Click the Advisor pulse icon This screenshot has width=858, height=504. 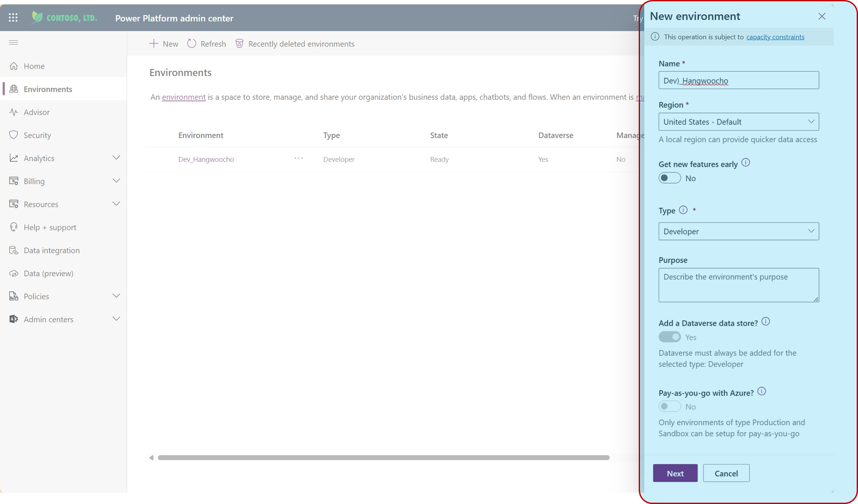click(x=14, y=112)
